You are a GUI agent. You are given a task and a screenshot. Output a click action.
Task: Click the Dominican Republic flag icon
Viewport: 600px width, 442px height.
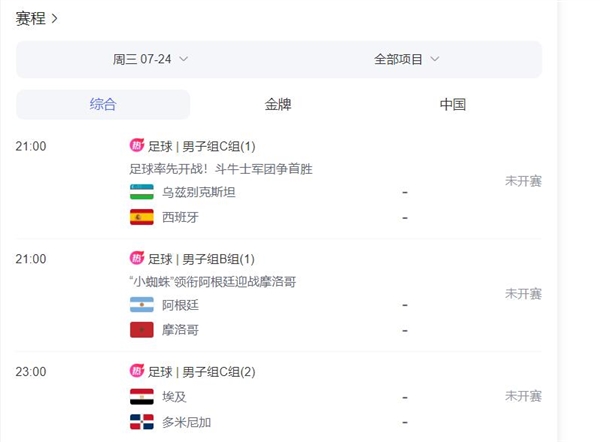141,421
